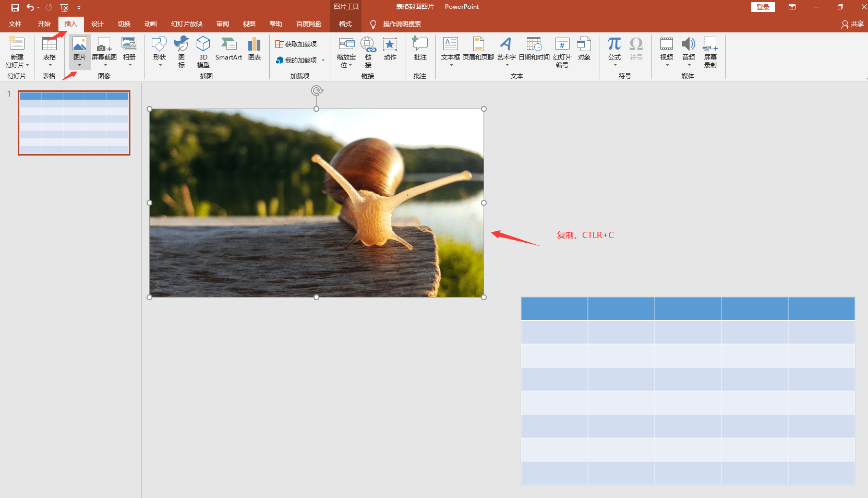868x498 pixels.
Task: Open the 动画 ribbon tab
Action: pos(151,24)
